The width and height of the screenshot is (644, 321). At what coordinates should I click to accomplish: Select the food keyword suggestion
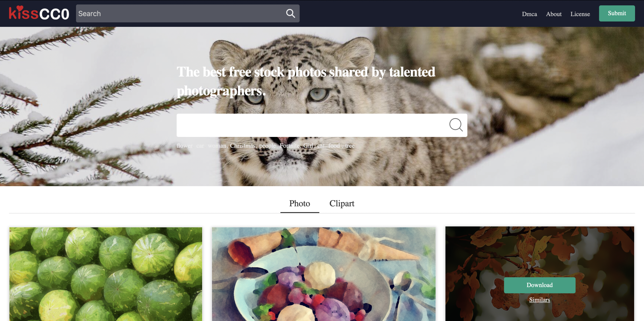click(x=334, y=146)
